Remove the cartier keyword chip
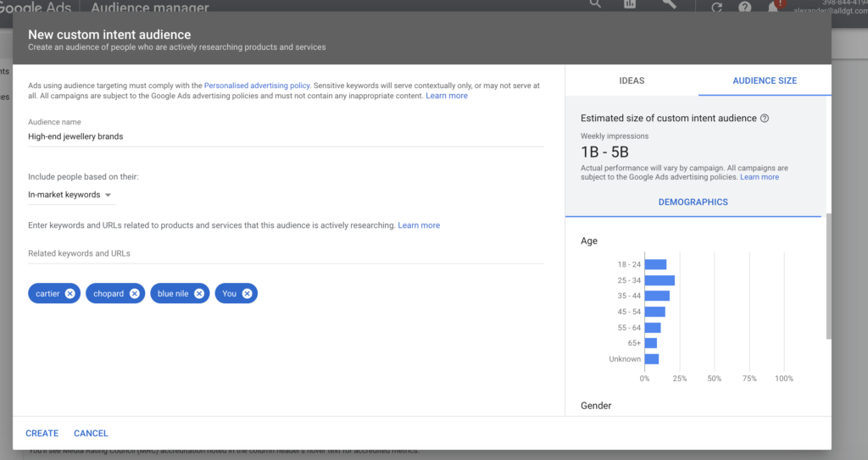This screenshot has width=868, height=460. click(70, 293)
